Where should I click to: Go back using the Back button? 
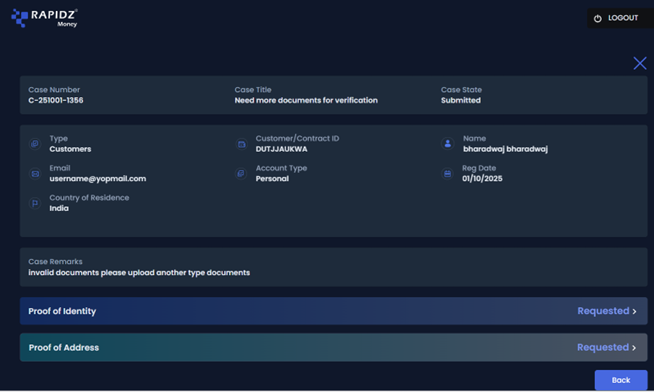[x=621, y=380]
